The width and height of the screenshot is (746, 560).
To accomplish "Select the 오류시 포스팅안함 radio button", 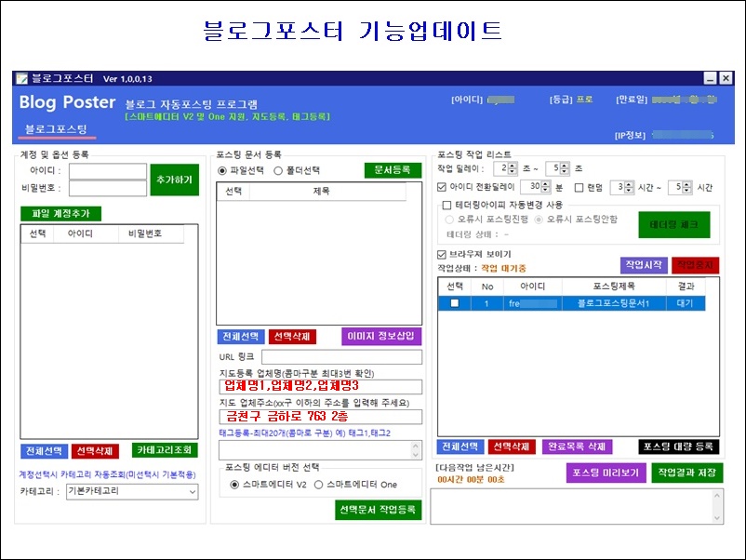I will pyautogui.click(x=539, y=220).
